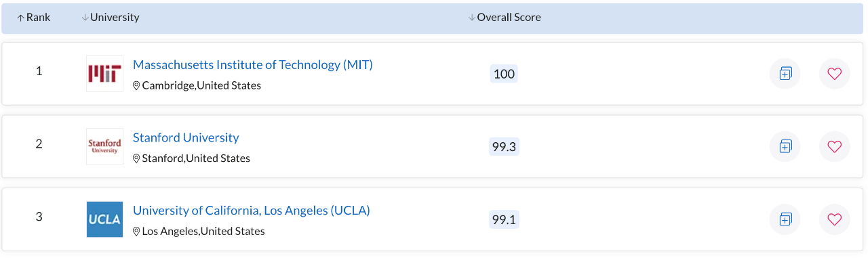
Task: Click MIT's overall score of 100
Action: tap(504, 74)
